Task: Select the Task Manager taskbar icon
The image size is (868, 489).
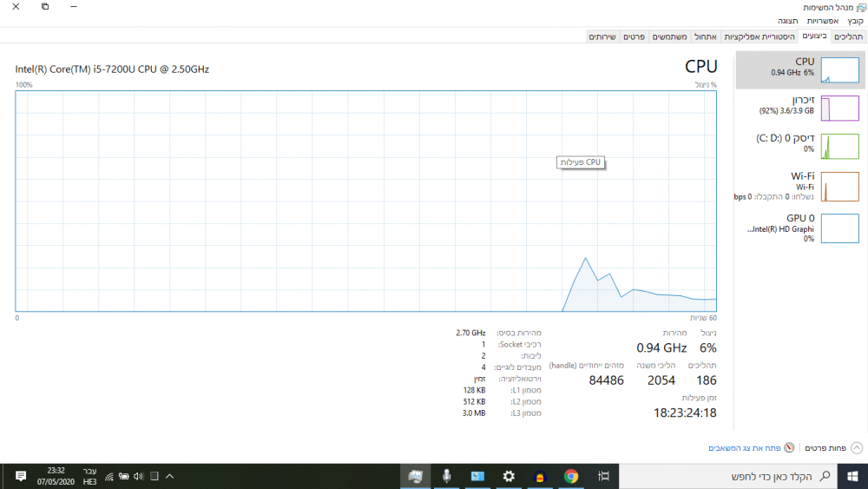Action: point(415,476)
